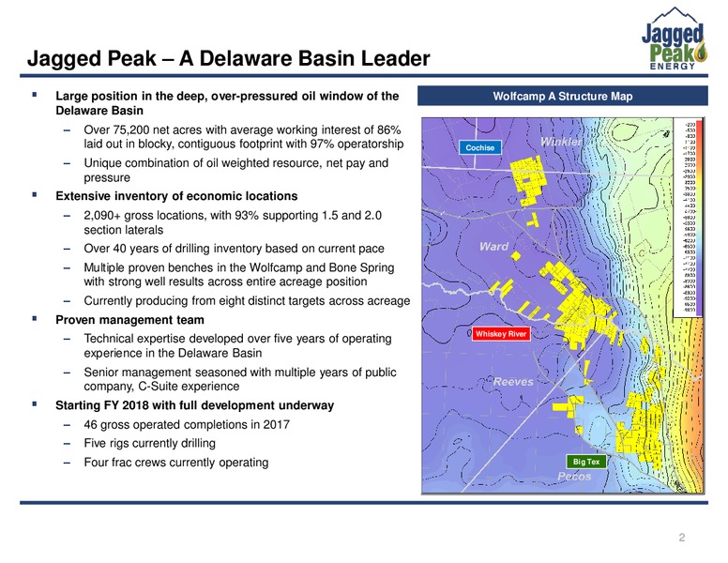This screenshot has height=563, width=728.
Task: Click 'Four frac crews currently operating' line
Action: coord(176,463)
